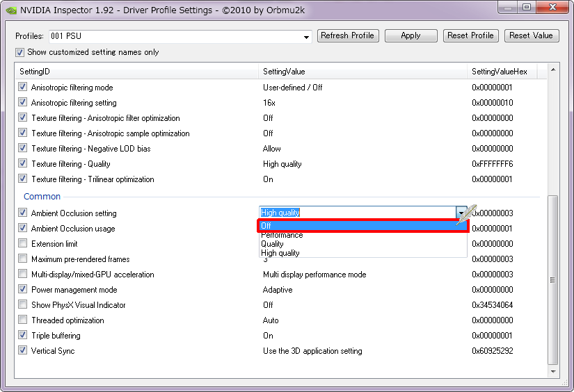Toggle Power management mode checkbox
This screenshot has width=574, height=392.
(x=23, y=289)
